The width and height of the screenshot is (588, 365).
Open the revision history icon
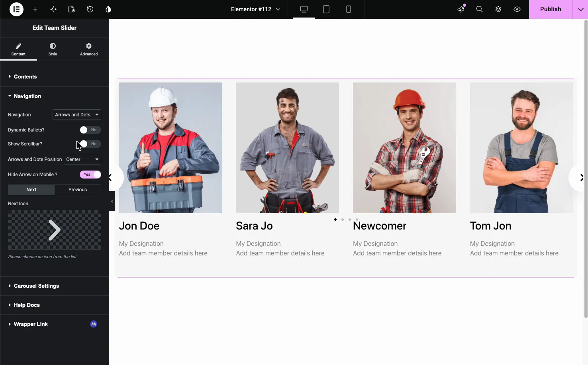(90, 9)
